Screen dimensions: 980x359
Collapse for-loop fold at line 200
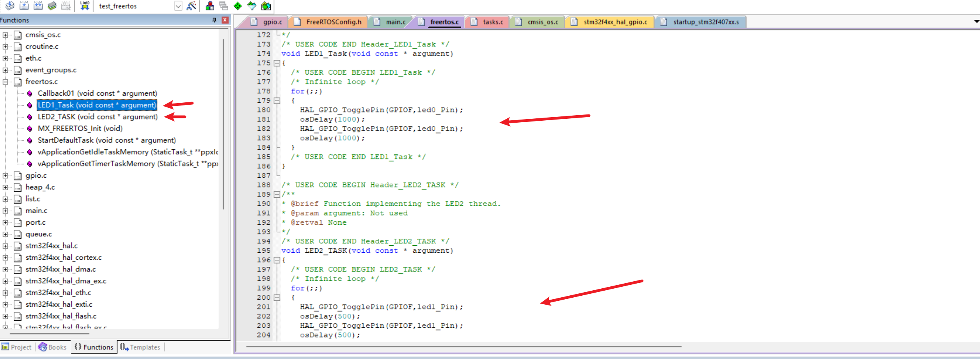[277, 297]
